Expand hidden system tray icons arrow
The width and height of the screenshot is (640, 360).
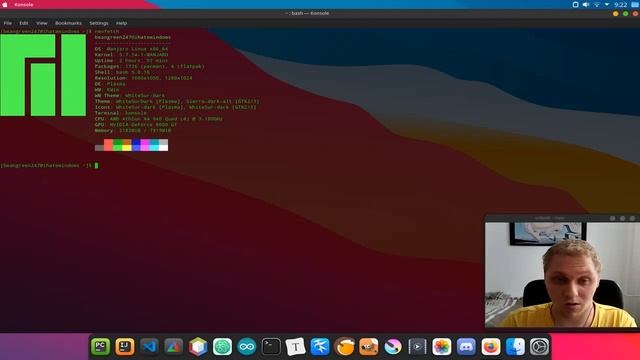click(x=607, y=4)
